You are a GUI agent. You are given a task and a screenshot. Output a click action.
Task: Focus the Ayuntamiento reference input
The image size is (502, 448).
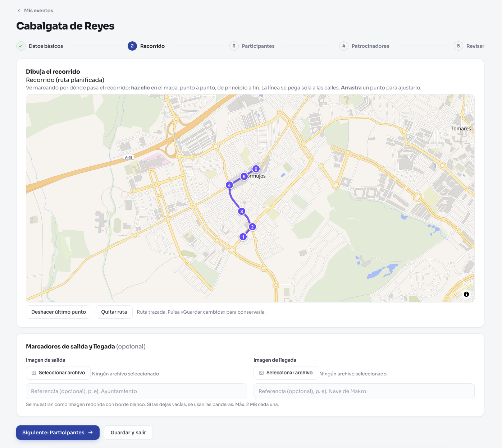click(136, 391)
